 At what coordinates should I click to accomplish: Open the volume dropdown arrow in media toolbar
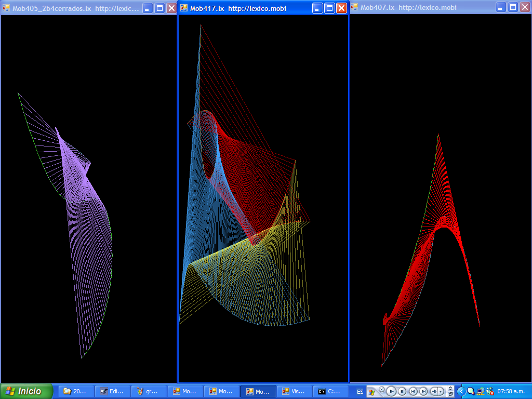(x=441, y=391)
